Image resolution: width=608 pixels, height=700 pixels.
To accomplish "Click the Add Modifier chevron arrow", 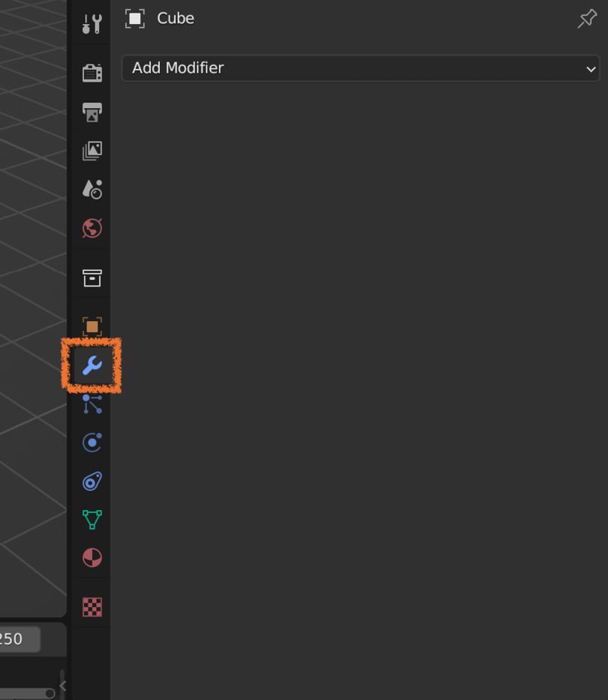I will pyautogui.click(x=591, y=69).
